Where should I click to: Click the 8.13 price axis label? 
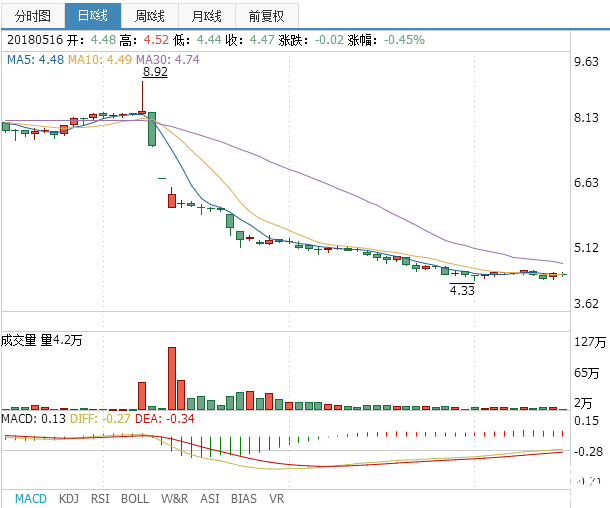[x=586, y=117]
